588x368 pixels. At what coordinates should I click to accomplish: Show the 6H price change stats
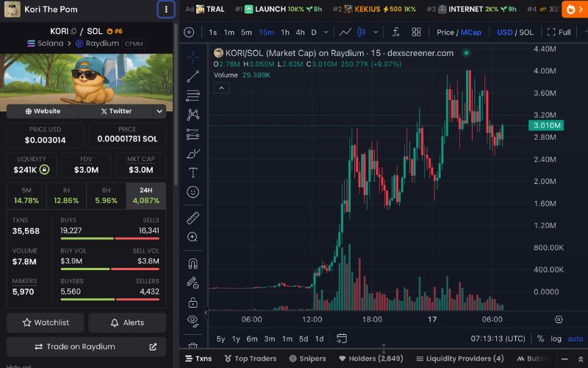click(106, 196)
